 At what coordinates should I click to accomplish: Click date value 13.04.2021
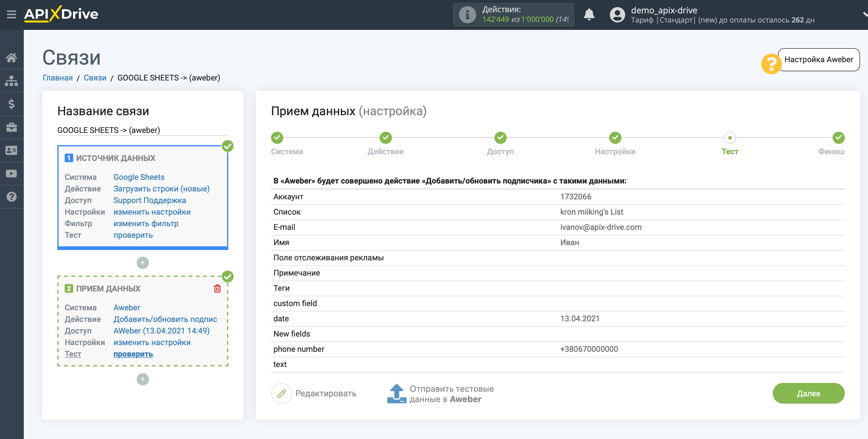(580, 319)
